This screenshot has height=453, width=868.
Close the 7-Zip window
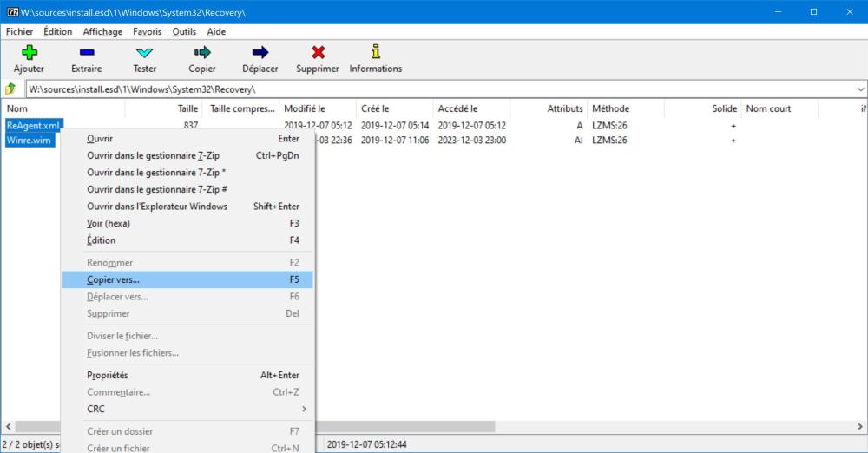tap(850, 11)
